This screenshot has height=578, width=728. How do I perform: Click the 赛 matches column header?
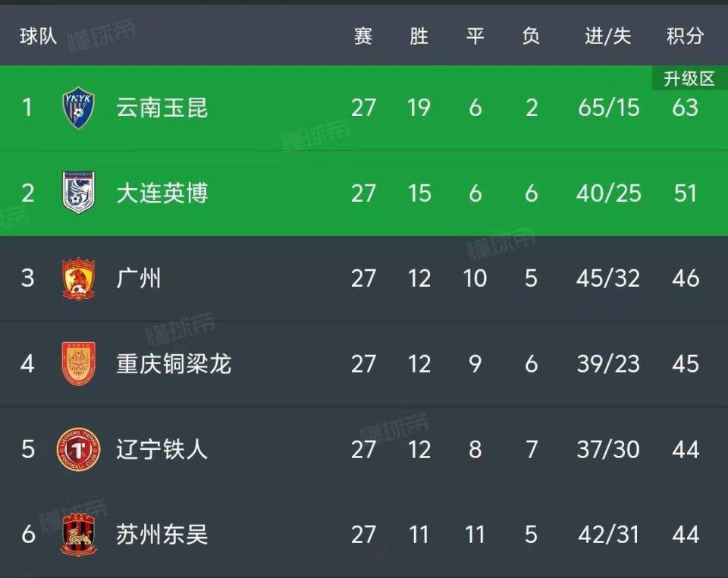point(362,35)
